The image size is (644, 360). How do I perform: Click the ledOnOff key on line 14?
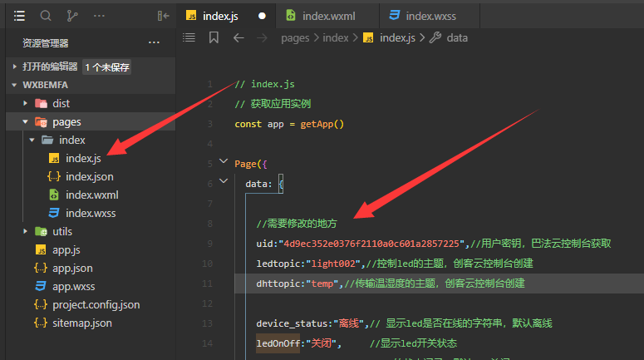[278, 343]
